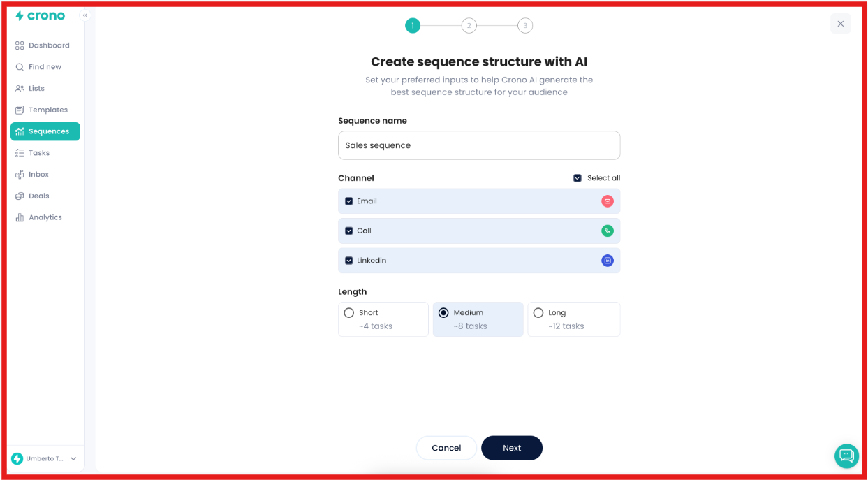Screen dimensions: 868x480
Task: Collapse the sidebar with the chevron
Action: (x=84, y=15)
